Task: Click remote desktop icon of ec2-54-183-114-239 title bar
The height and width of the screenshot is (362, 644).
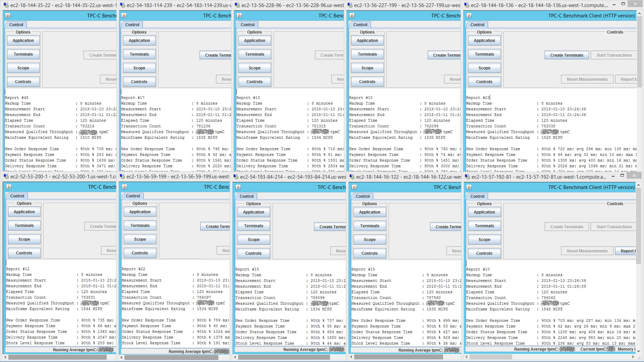Action: (x=122, y=5)
